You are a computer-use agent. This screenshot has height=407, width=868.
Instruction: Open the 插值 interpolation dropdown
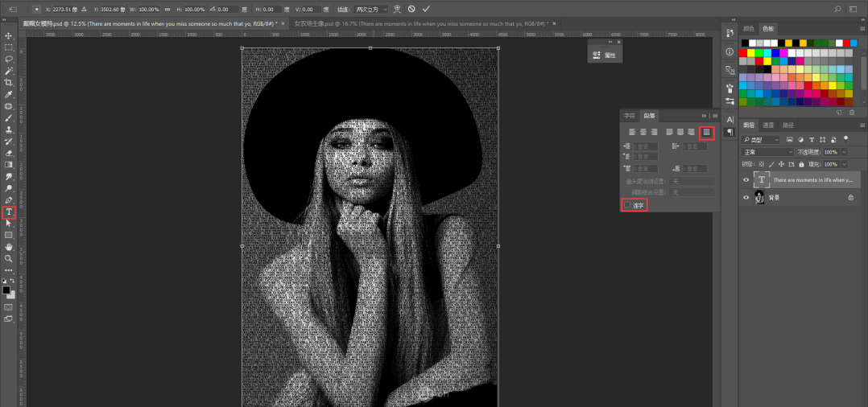point(372,9)
